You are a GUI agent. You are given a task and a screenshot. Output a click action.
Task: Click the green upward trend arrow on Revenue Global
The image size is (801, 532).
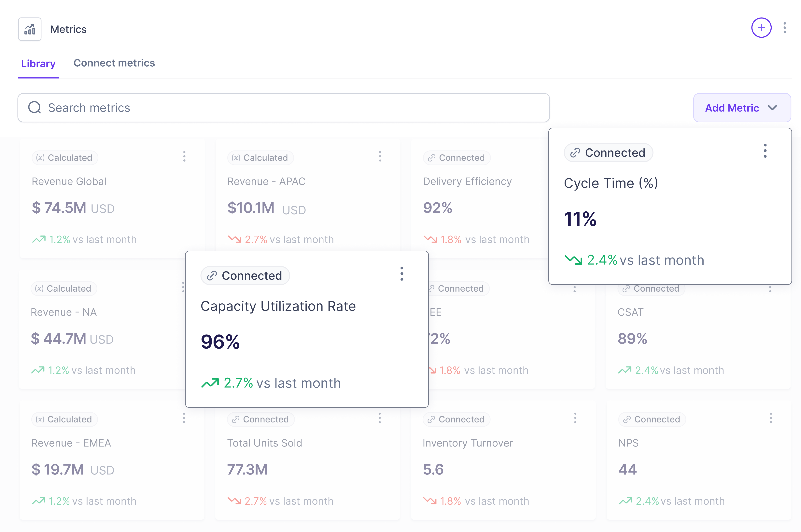point(39,239)
